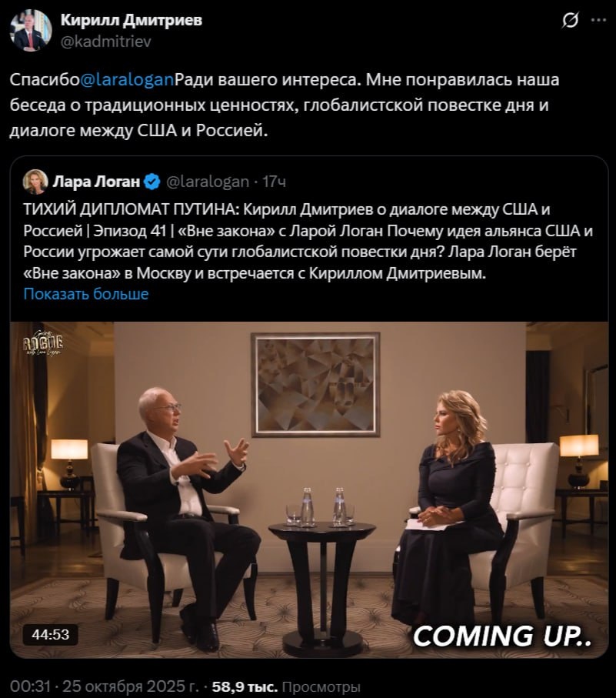Open the @laralogan mention link in the post

128,80
